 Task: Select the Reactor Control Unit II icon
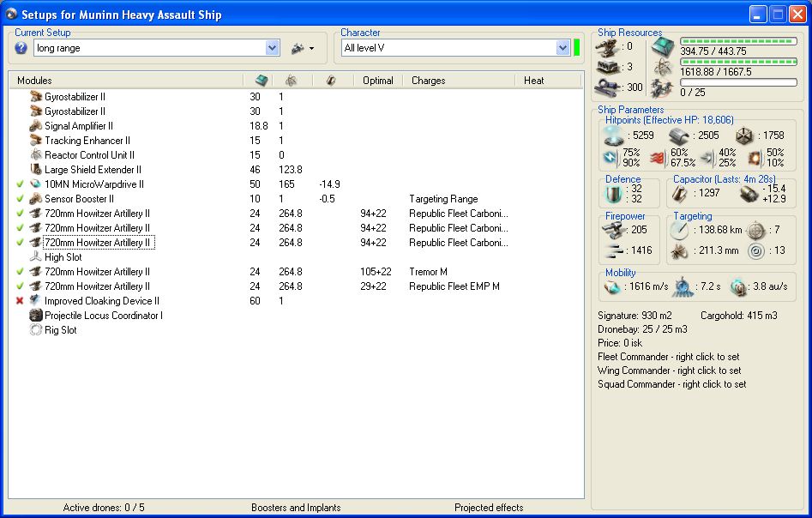tap(36, 154)
